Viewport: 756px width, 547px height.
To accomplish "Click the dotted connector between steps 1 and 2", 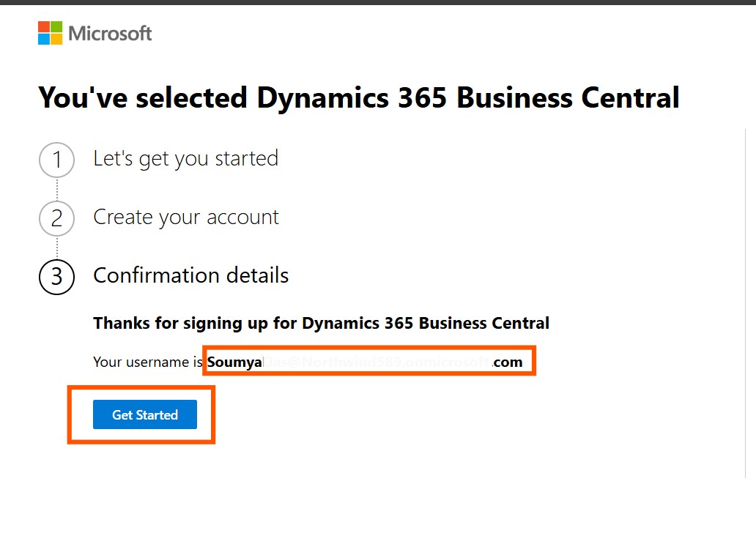I will point(56,189).
